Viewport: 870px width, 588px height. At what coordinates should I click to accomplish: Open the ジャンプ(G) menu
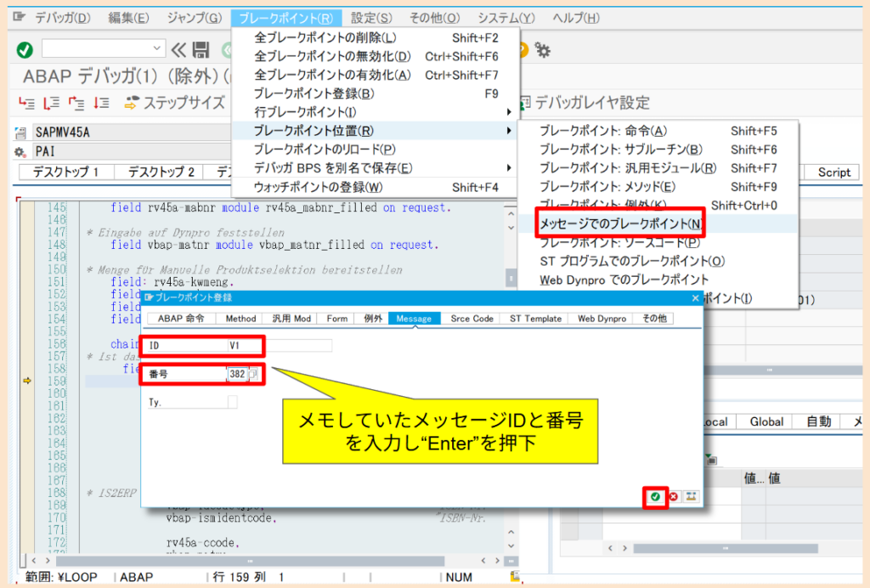click(x=195, y=18)
